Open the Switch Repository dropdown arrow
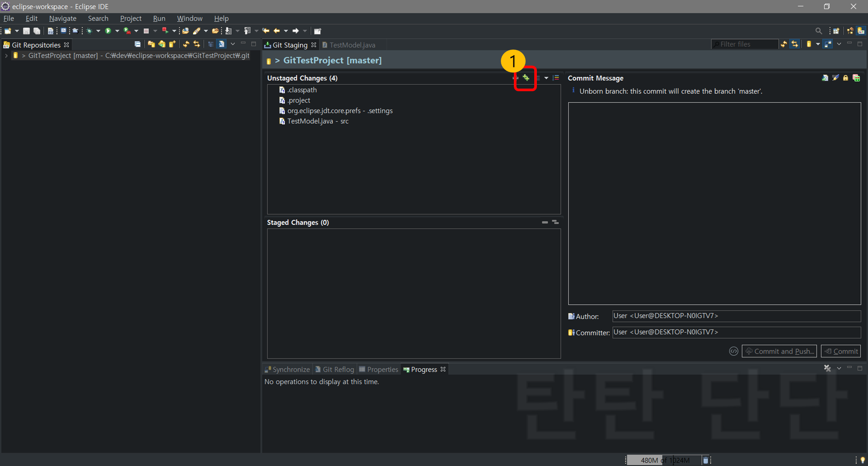Screen dimensions: 868x466 (818, 44)
